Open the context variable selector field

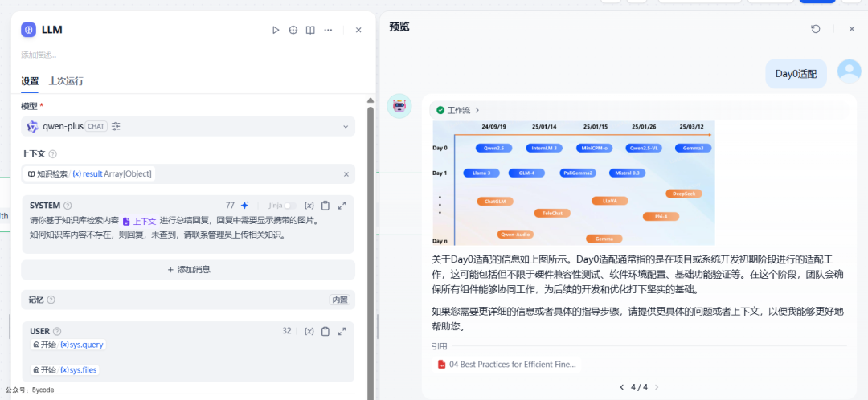coord(188,174)
